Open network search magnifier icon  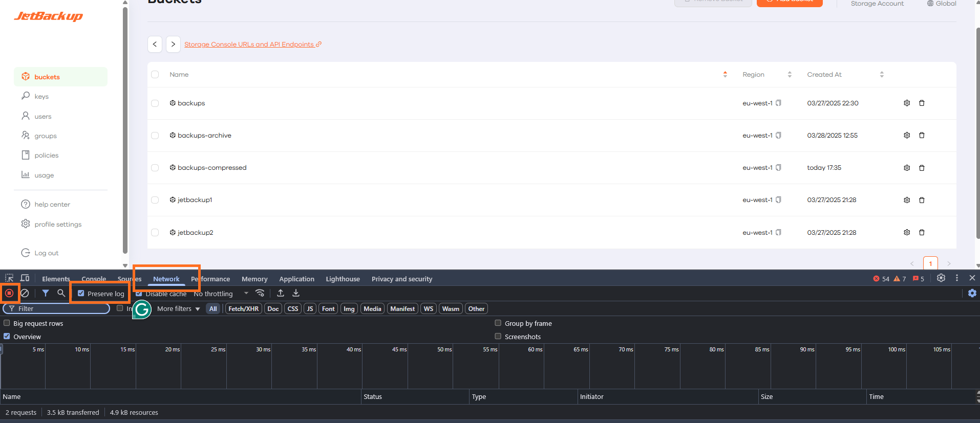tap(61, 293)
